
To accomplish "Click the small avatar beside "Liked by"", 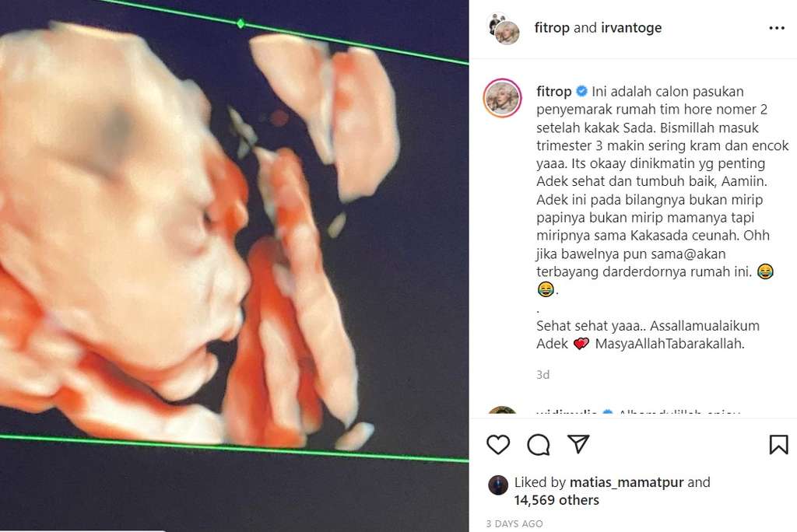I will [498, 485].
